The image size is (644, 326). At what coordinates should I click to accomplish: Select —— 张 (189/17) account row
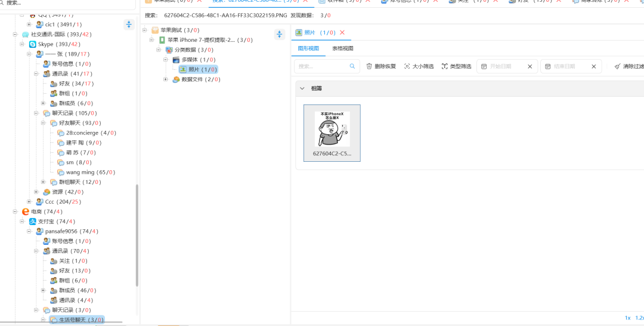pos(63,54)
